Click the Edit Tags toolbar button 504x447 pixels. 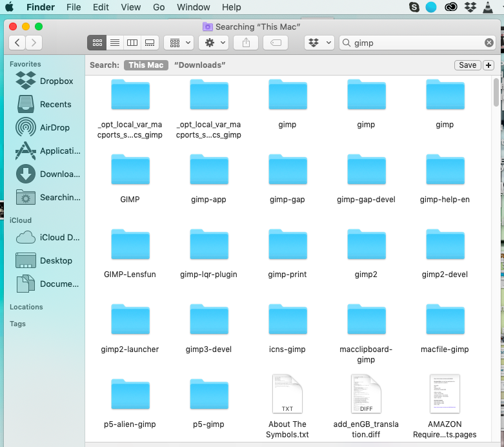[276, 43]
